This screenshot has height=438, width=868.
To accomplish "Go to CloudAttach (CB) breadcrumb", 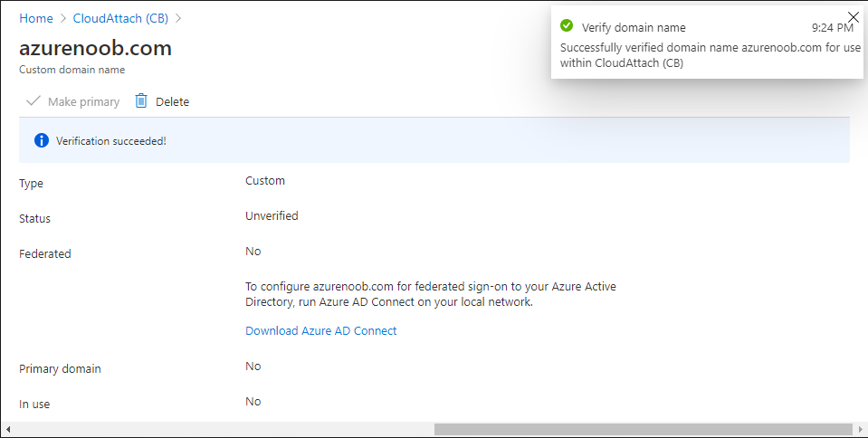I will click(120, 18).
